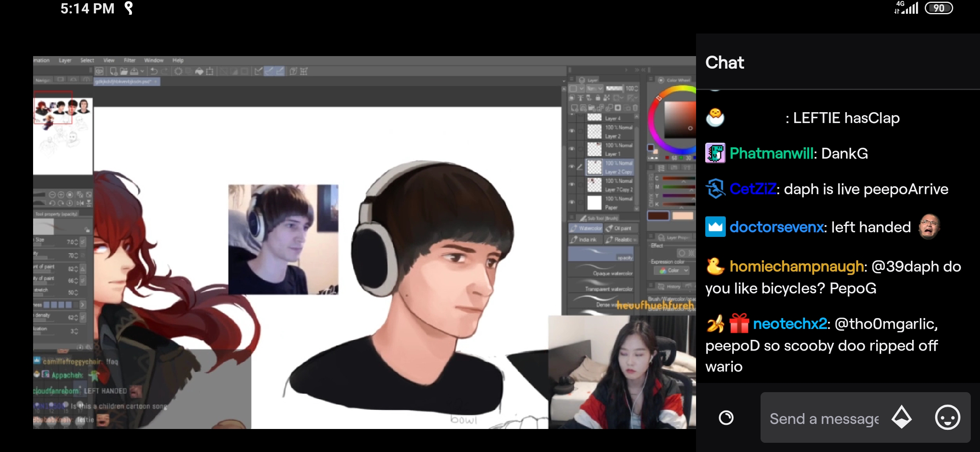Click Zoom in on the Navigator panel
The width and height of the screenshot is (980, 452).
[61, 195]
